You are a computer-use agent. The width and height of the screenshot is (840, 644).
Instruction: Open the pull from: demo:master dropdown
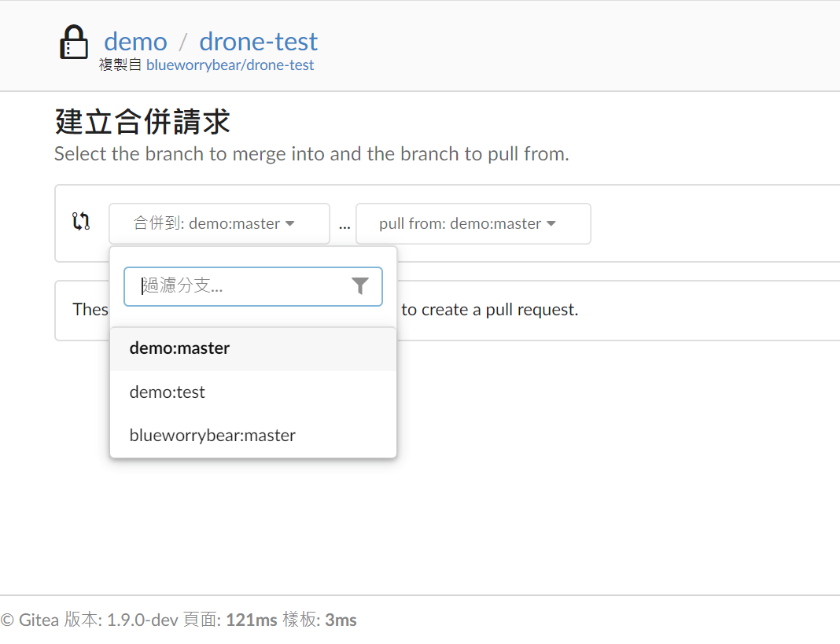tap(473, 223)
